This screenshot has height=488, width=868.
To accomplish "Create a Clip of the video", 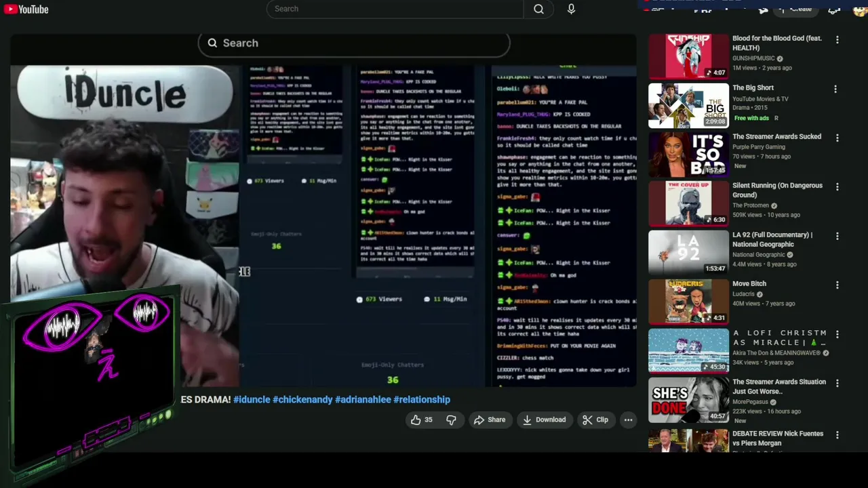I will click(x=595, y=420).
